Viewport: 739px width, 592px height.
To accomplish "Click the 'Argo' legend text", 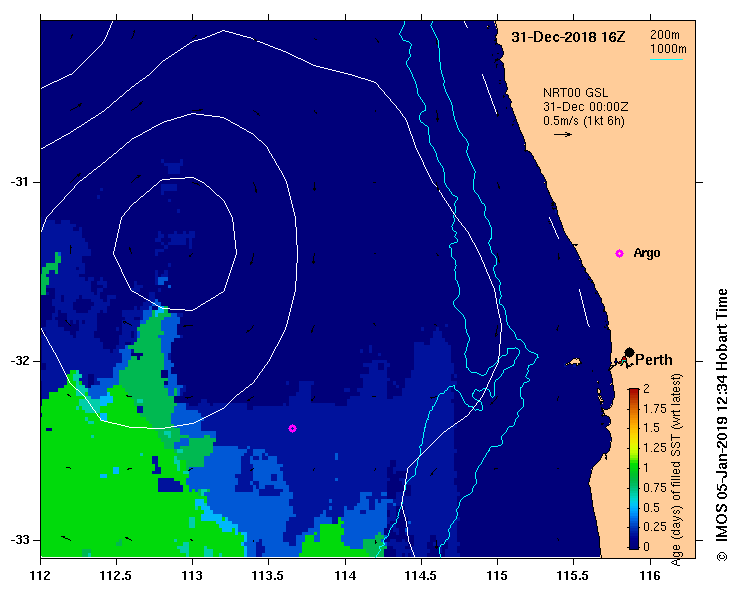I will 647,253.
